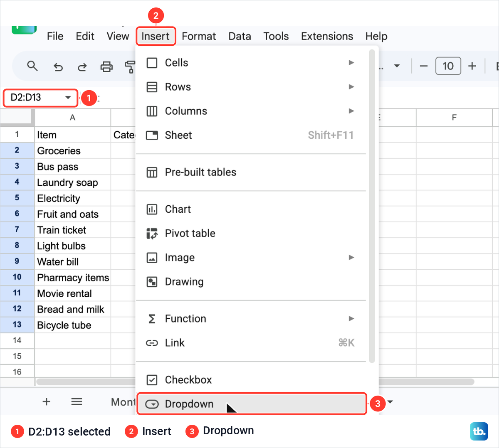The image size is (499, 448).
Task: Select Link menu entry
Action: click(251, 342)
